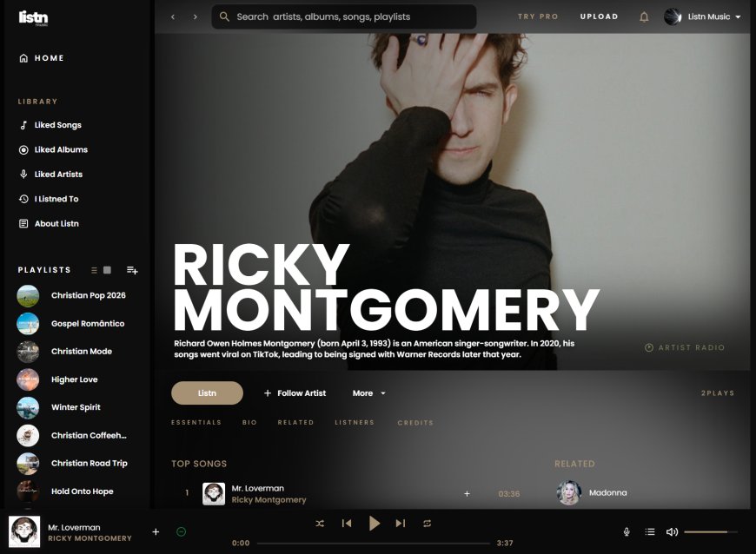Mute the volume speaker icon
This screenshot has width=756, height=554.
(x=672, y=531)
